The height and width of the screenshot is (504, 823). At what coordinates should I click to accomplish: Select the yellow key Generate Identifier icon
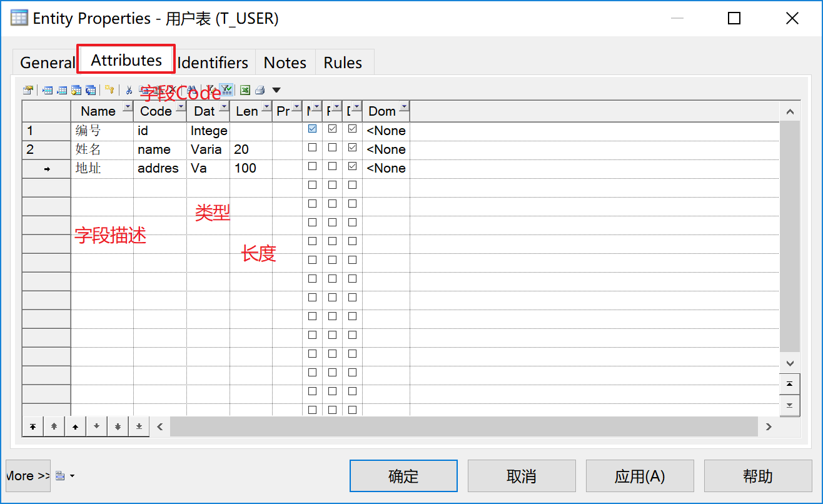(x=109, y=89)
